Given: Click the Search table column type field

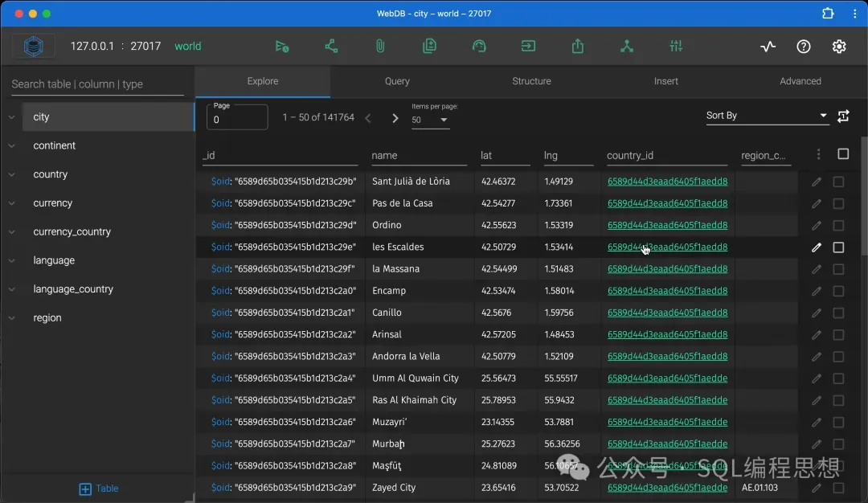Looking at the screenshot, I should coord(97,84).
